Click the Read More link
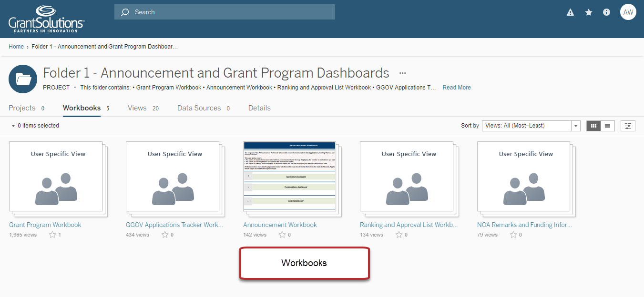This screenshot has height=297, width=644. [456, 88]
